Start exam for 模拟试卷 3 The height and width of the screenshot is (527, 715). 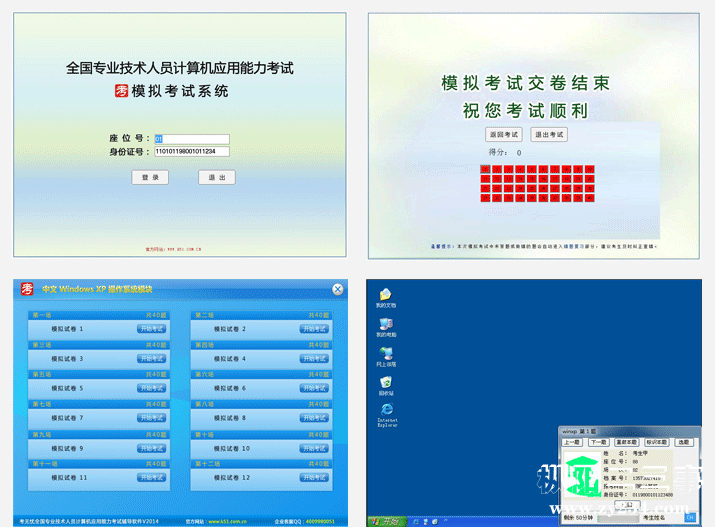[152, 359]
